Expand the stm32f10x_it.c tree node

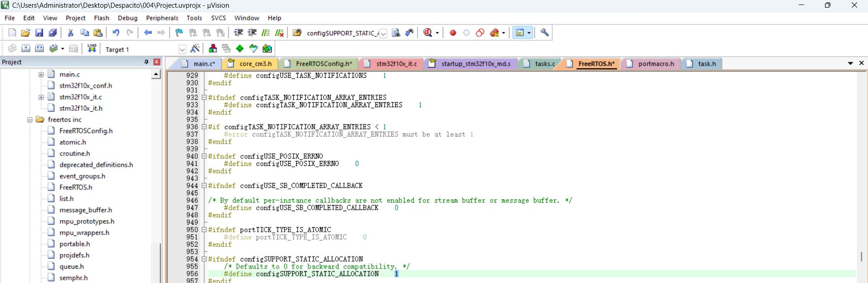pyautogui.click(x=41, y=97)
